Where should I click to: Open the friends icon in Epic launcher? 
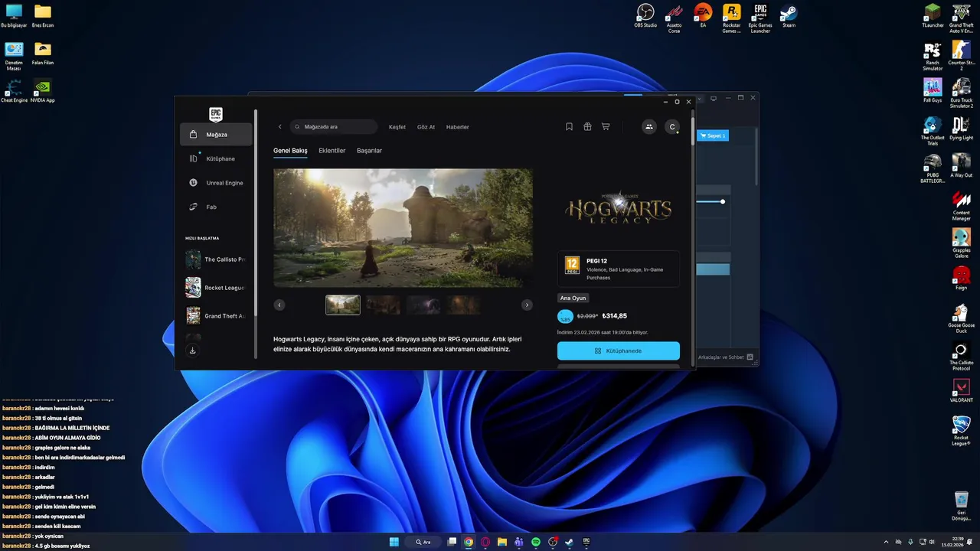tap(649, 127)
